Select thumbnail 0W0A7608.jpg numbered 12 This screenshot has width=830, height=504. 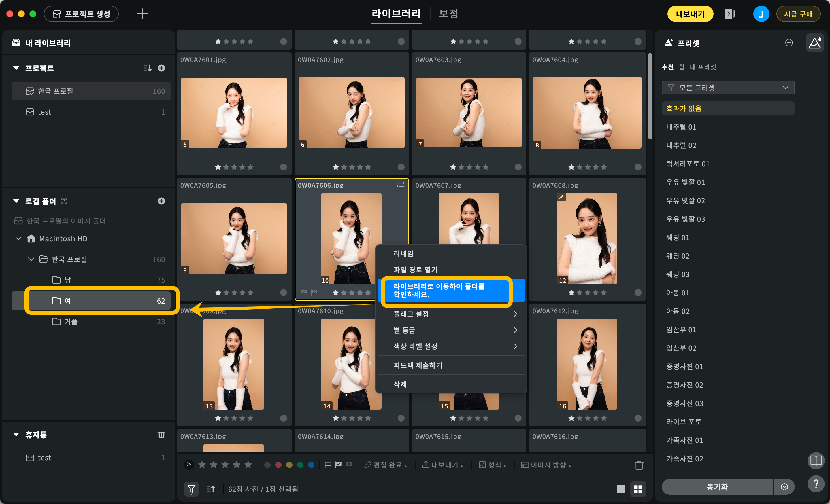(x=587, y=238)
